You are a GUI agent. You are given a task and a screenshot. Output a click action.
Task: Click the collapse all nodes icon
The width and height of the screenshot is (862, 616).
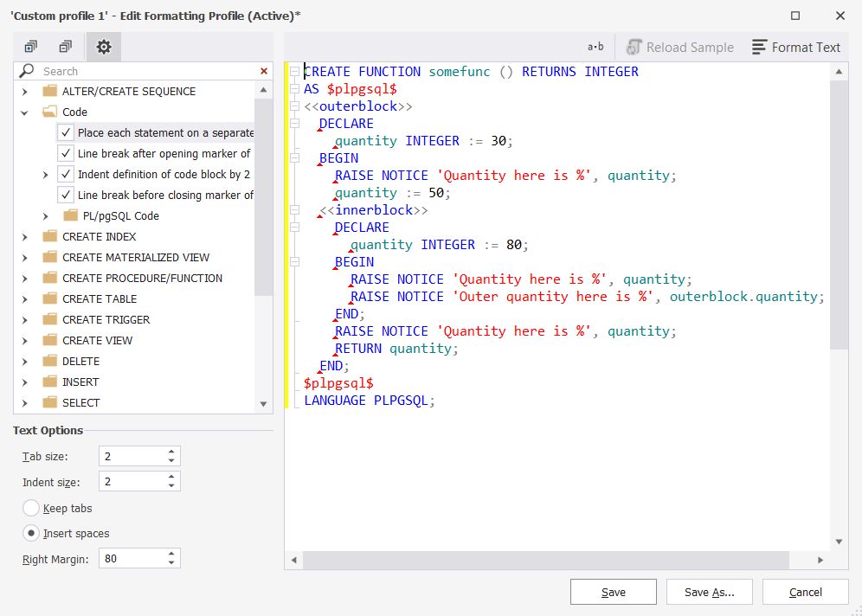[66, 47]
